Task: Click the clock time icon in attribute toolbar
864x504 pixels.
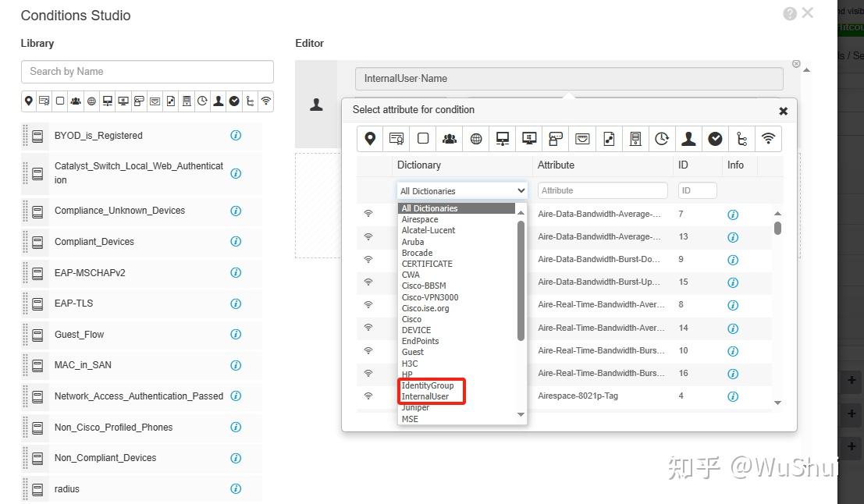Action: point(662,139)
